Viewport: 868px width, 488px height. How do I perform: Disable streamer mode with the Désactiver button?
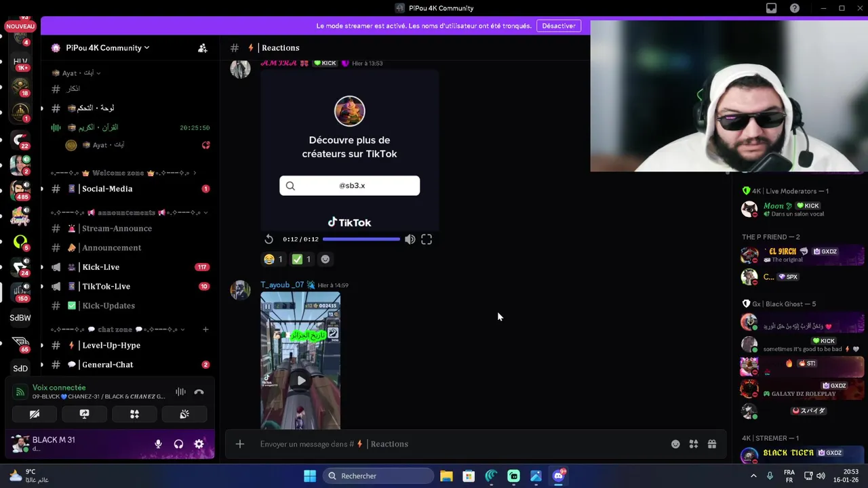pyautogui.click(x=559, y=26)
